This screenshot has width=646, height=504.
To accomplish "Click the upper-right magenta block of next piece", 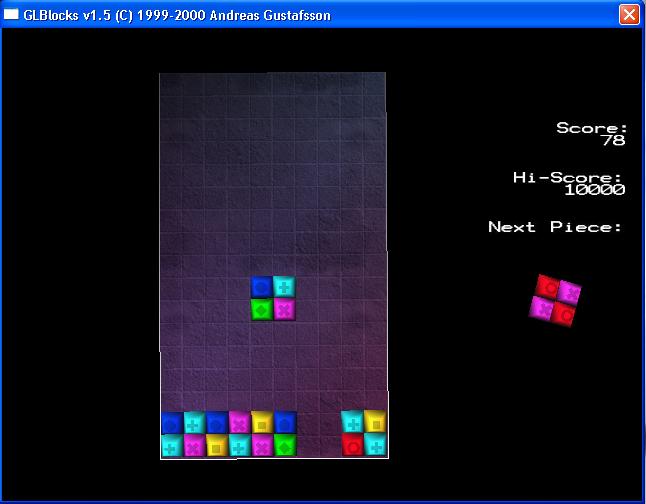I will 570,292.
